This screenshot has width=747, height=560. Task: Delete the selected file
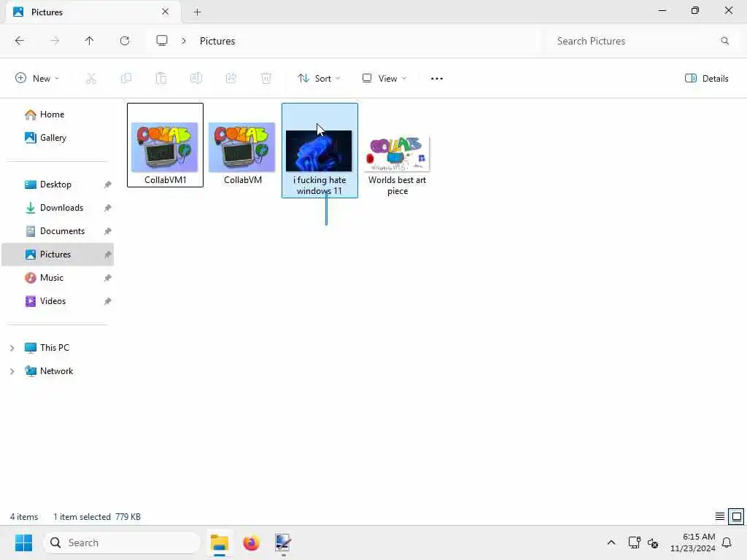pyautogui.click(x=266, y=79)
